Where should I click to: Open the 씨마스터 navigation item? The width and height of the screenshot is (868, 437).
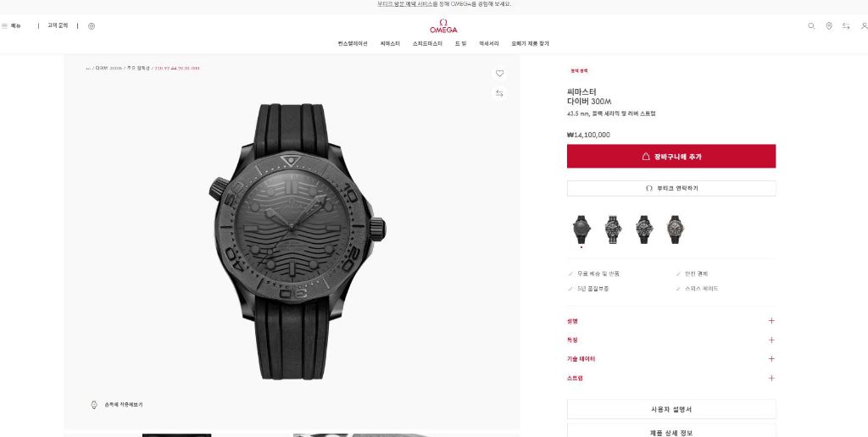click(x=390, y=44)
